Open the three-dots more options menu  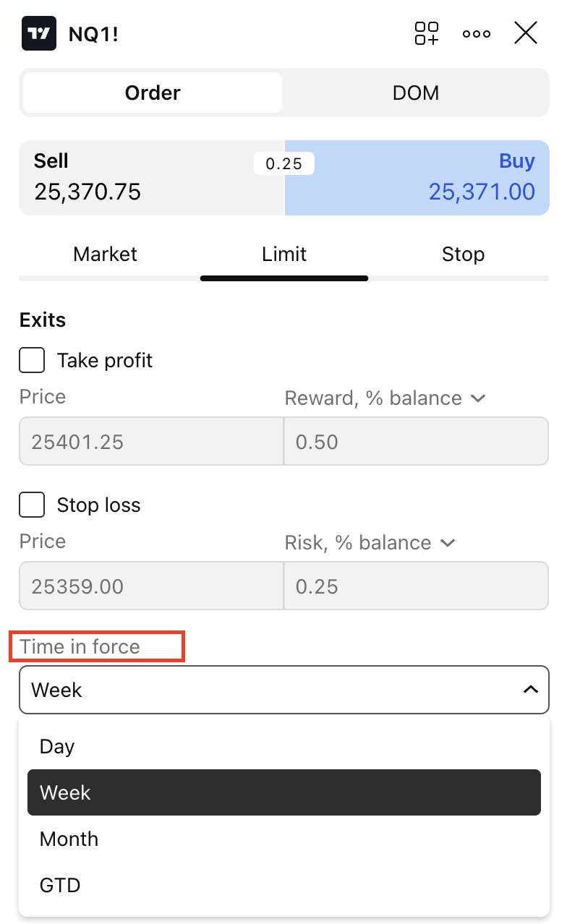pos(477,33)
